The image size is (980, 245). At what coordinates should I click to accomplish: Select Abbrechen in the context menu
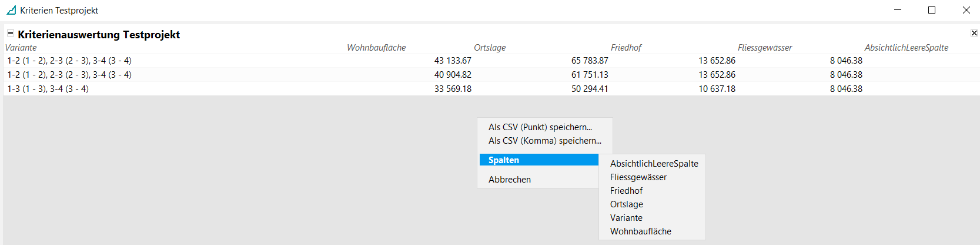click(509, 180)
